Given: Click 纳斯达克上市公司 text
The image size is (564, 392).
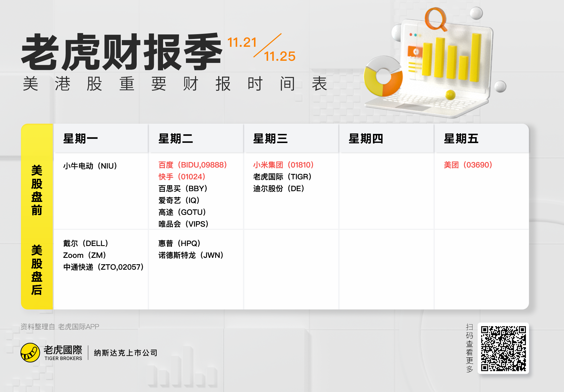Looking at the screenshot, I should 125,353.
